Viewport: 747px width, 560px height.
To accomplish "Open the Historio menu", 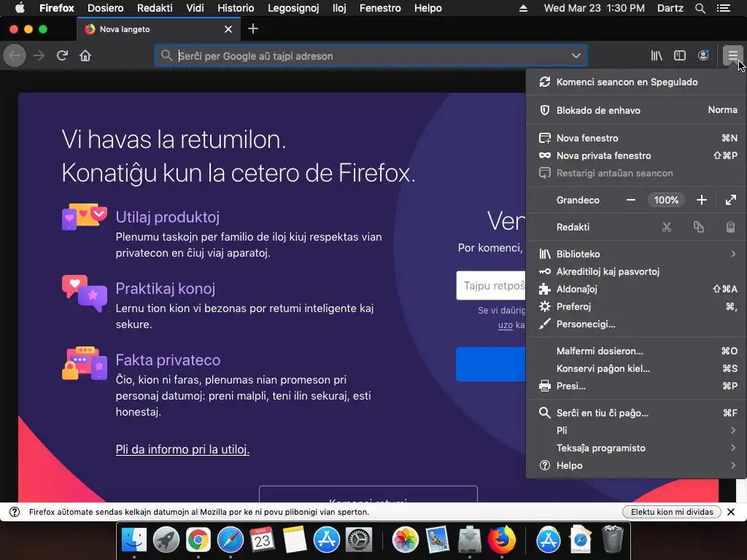I will tap(236, 8).
